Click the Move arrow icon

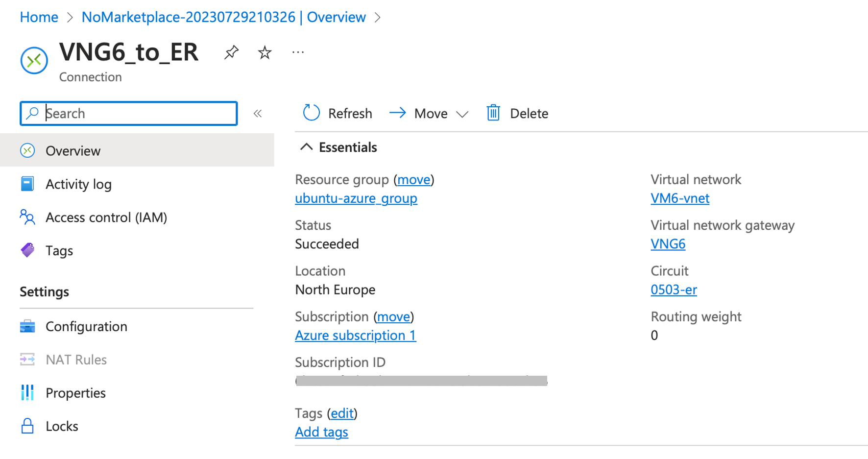click(x=398, y=113)
